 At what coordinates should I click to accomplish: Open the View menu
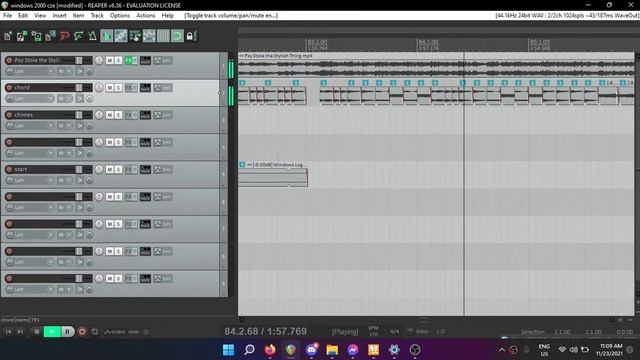40,16
